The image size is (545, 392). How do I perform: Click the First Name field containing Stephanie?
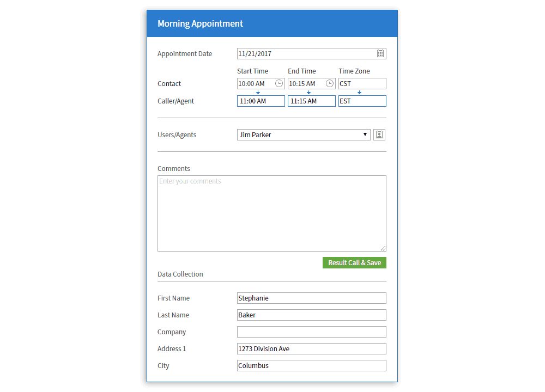click(311, 298)
